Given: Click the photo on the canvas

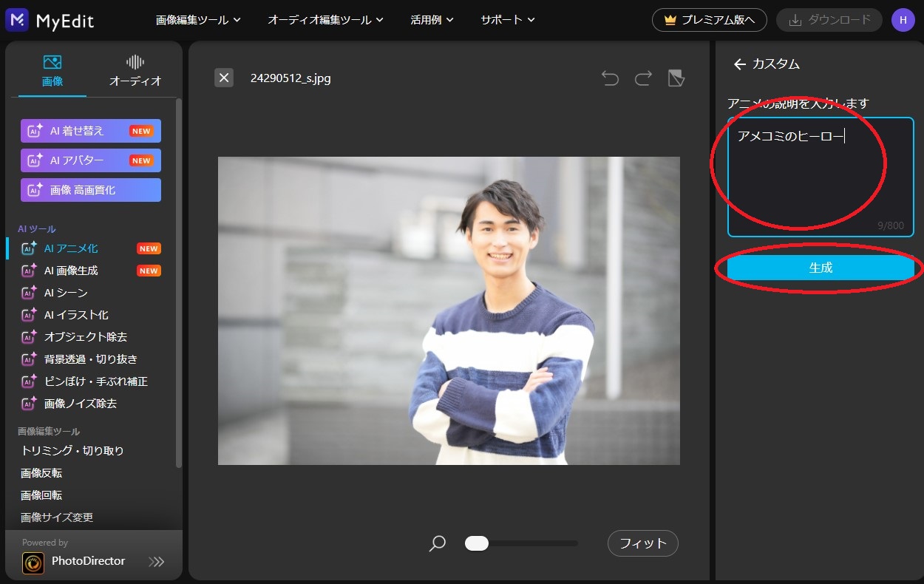Looking at the screenshot, I should coord(449,310).
